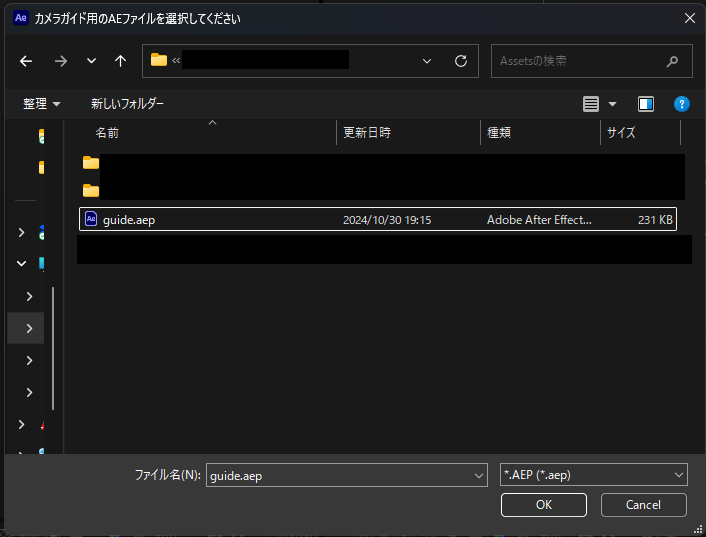Click the ファイル名 input field
The image size is (706, 537).
(340, 476)
